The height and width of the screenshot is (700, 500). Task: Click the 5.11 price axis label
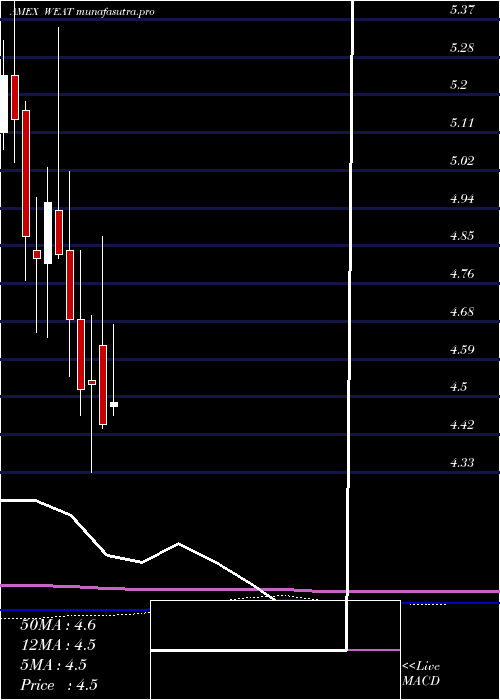(x=462, y=123)
